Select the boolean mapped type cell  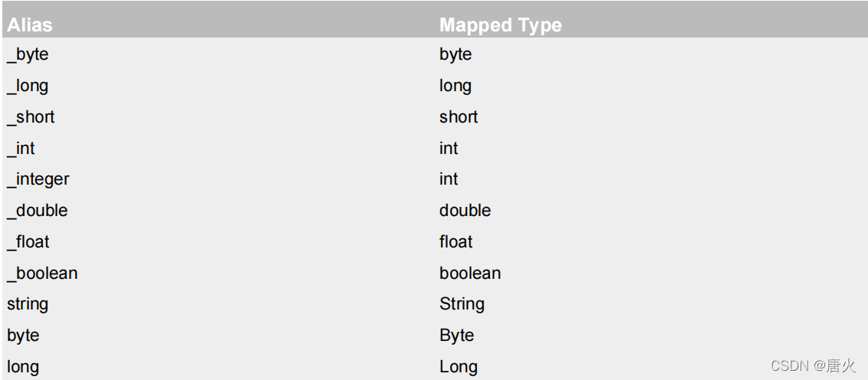[470, 273]
